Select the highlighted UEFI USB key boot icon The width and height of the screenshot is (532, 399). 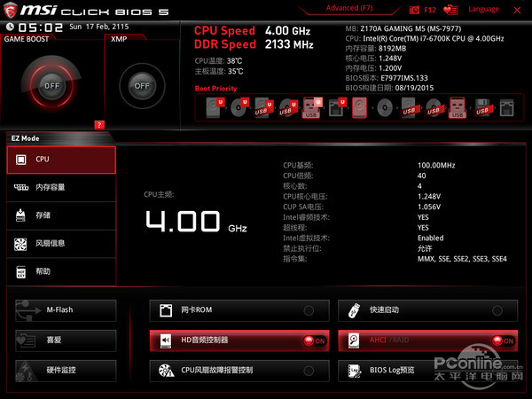click(312, 107)
